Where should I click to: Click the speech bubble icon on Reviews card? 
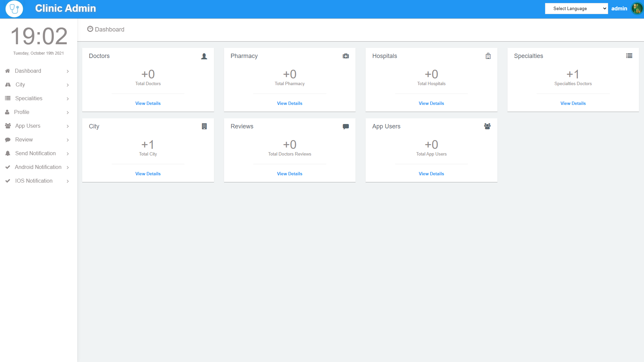pyautogui.click(x=346, y=127)
